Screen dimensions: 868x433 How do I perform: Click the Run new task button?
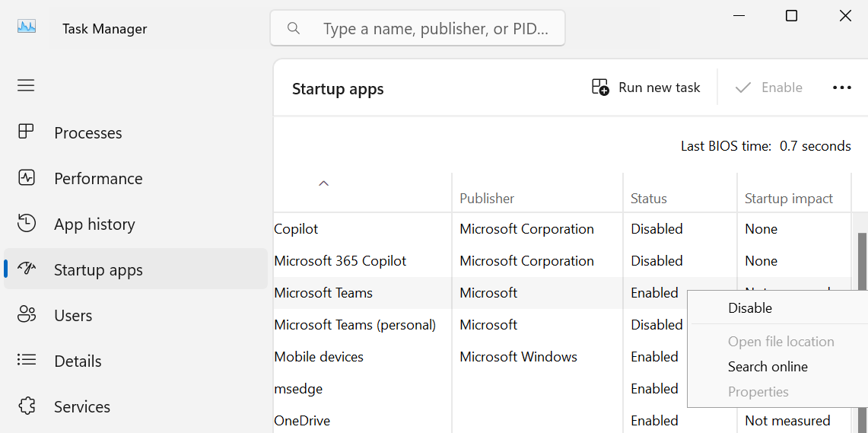646,88
